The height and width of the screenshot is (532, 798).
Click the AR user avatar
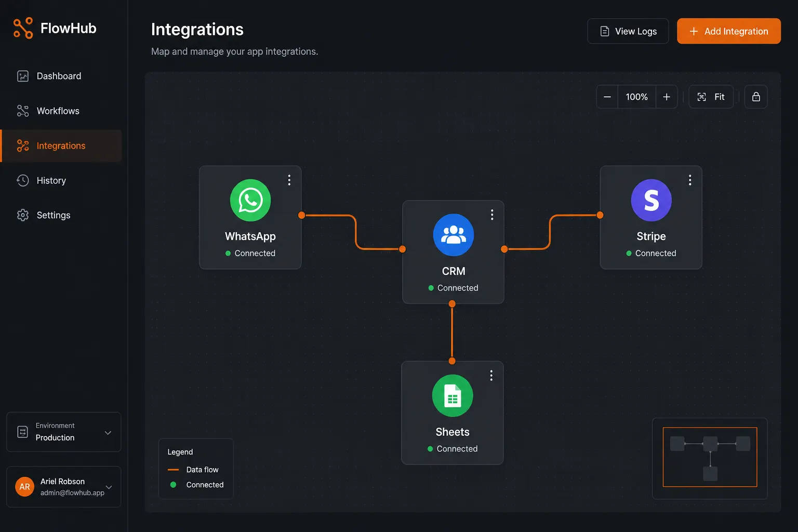click(x=24, y=487)
